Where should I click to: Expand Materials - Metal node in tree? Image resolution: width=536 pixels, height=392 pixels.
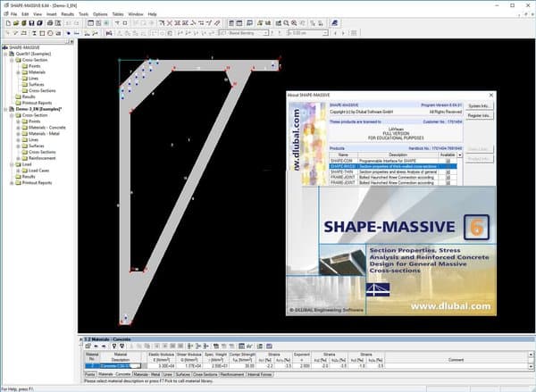pyautogui.click(x=18, y=134)
